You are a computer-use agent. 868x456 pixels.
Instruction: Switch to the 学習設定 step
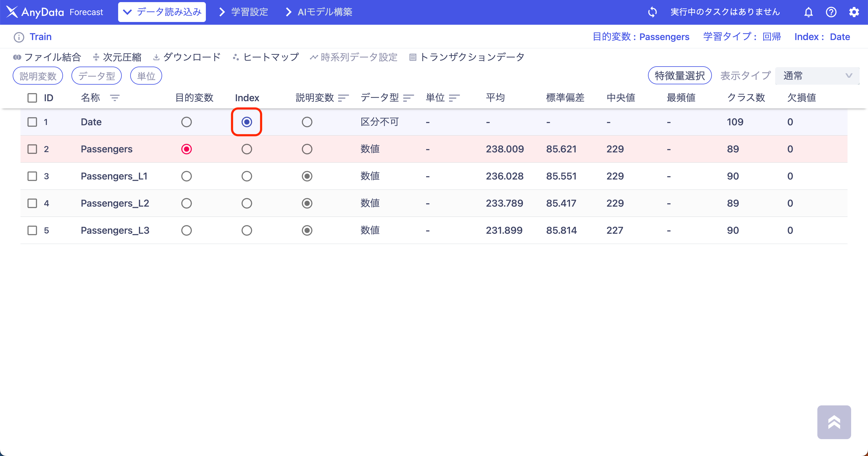[248, 12]
